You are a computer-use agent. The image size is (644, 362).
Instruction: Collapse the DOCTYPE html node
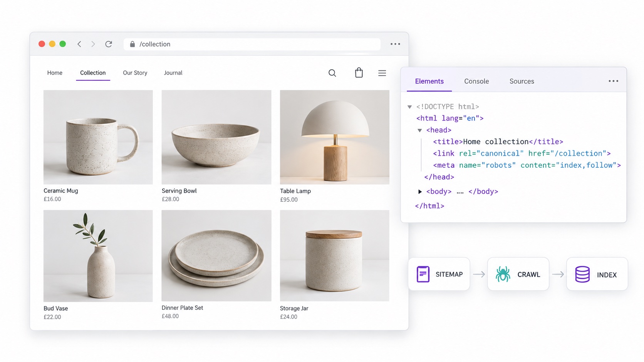click(410, 107)
